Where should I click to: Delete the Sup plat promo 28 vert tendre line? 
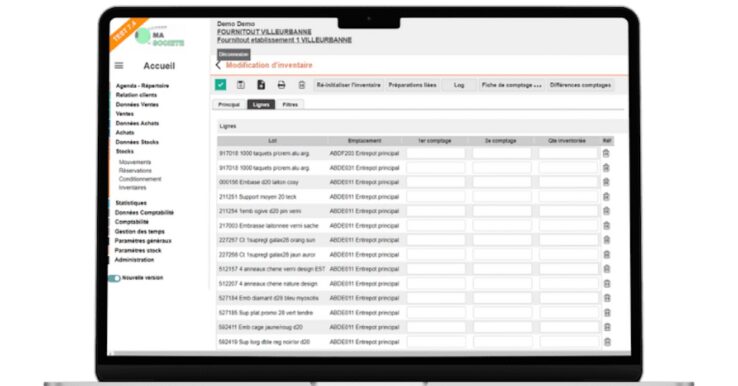pyautogui.click(x=607, y=313)
